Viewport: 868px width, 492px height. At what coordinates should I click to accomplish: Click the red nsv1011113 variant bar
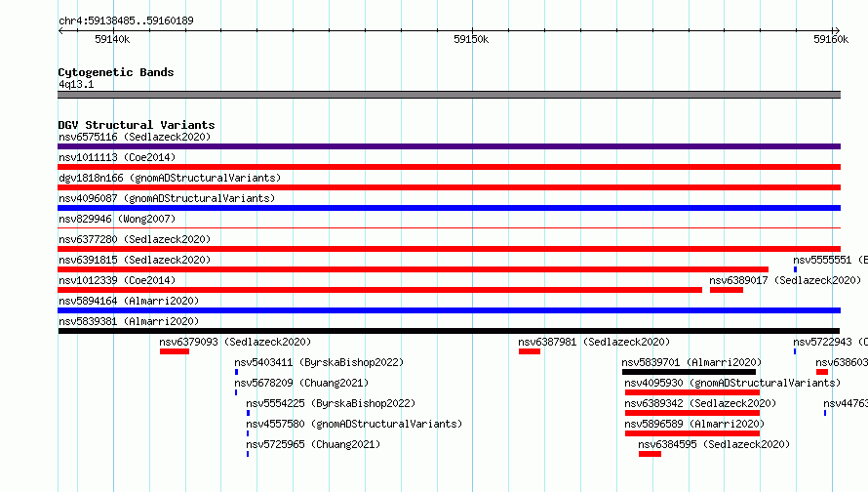[x=449, y=167]
